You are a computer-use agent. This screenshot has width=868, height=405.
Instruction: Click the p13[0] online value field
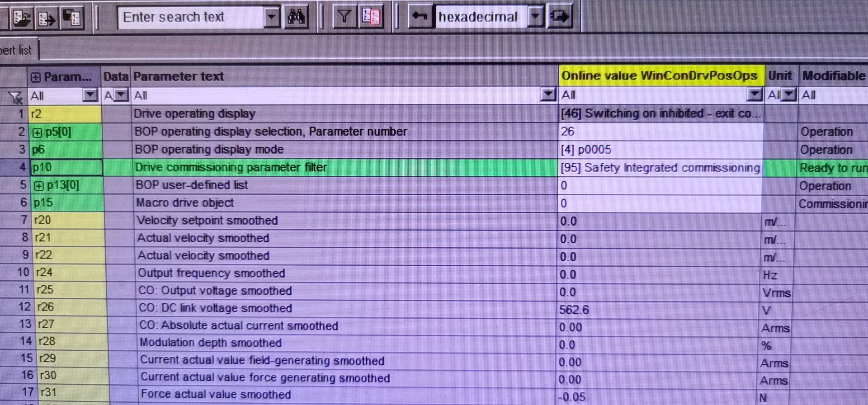660,185
